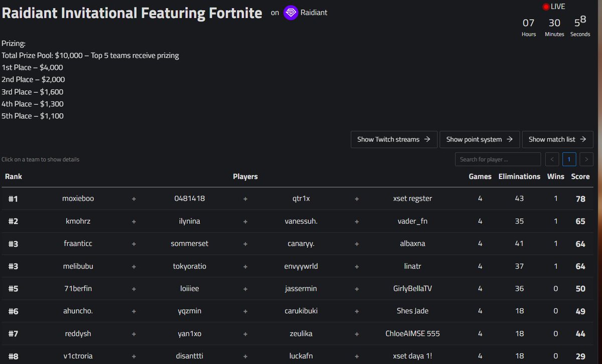
Task: Select player carukibuki
Action: [301, 311]
